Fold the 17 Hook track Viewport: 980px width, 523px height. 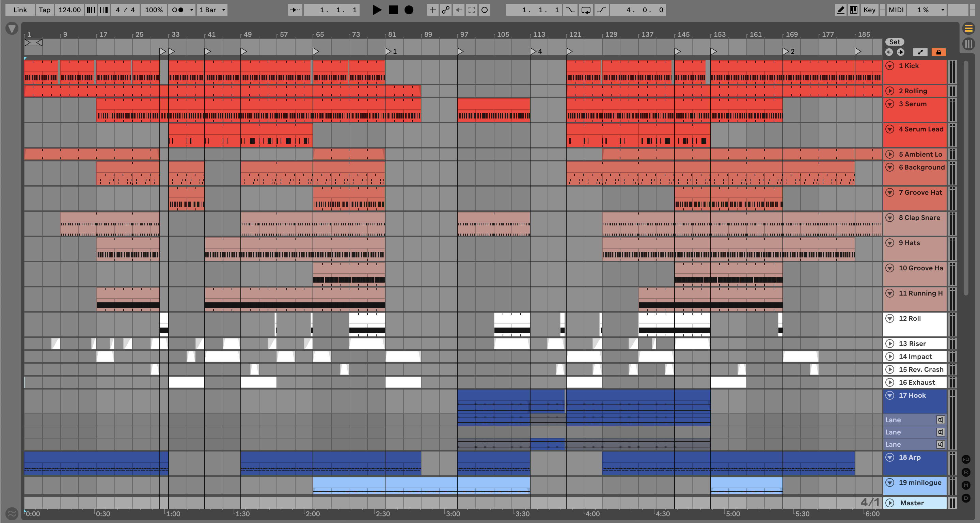coord(889,395)
